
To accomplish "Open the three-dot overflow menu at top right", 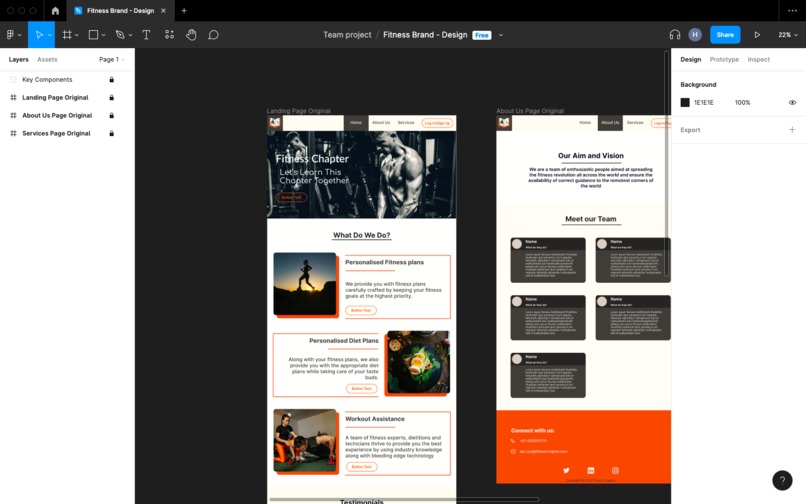I will pos(792,10).
